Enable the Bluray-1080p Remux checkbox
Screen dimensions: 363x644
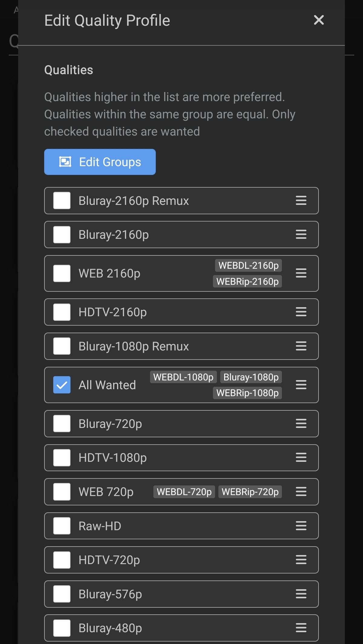click(62, 346)
